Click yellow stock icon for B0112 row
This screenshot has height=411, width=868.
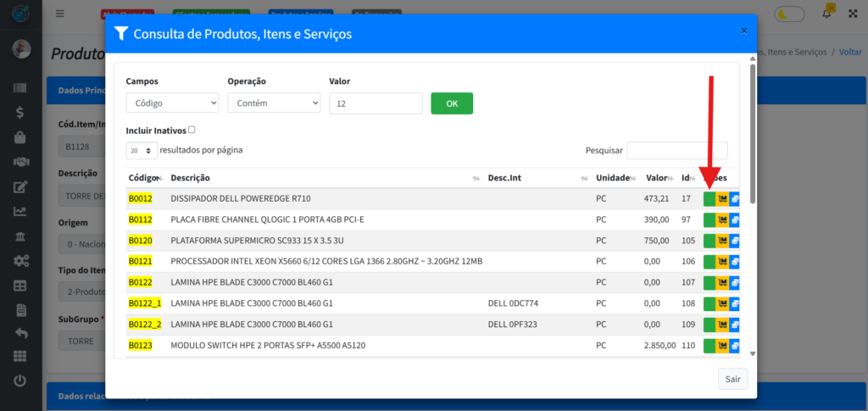(722, 219)
